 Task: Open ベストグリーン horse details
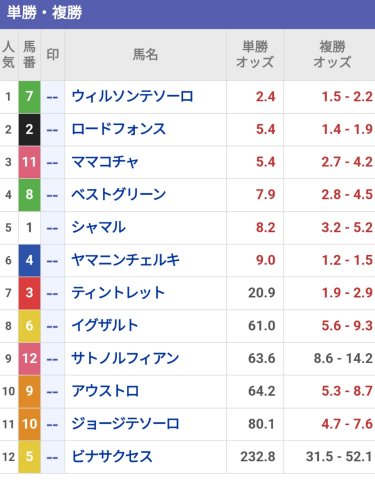click(119, 195)
